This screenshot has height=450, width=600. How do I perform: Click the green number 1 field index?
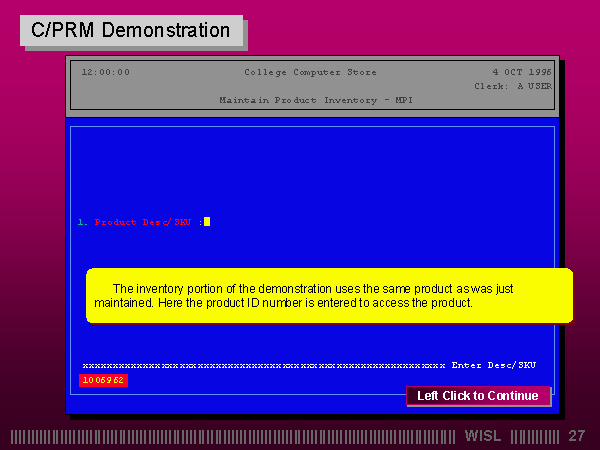(x=80, y=222)
